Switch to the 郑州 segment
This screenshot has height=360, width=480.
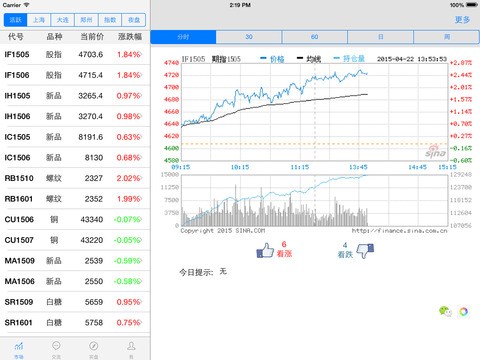[86, 20]
